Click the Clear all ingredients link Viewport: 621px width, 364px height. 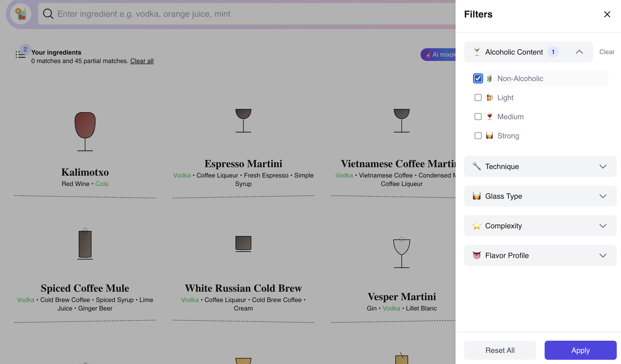tap(142, 61)
